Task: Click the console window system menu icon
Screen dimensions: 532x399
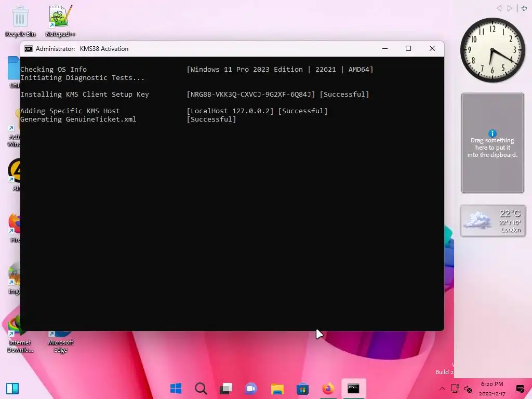Action: tap(29, 49)
